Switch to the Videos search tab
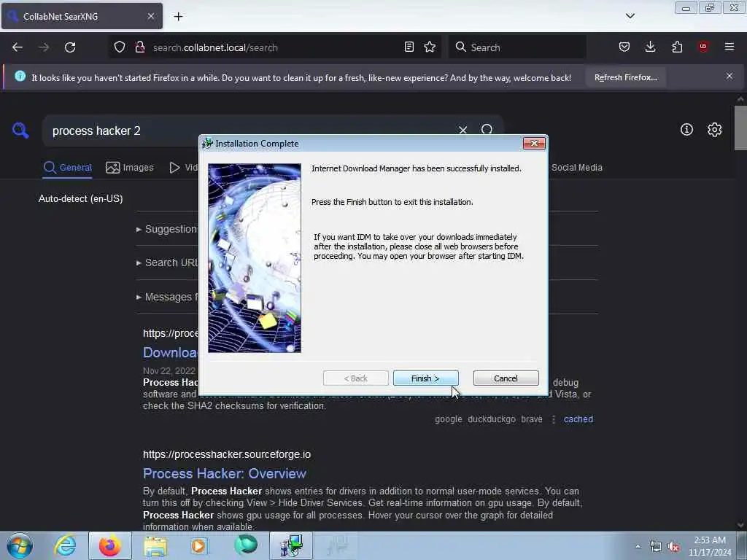Viewport: 747px width, 560px height. click(x=183, y=168)
